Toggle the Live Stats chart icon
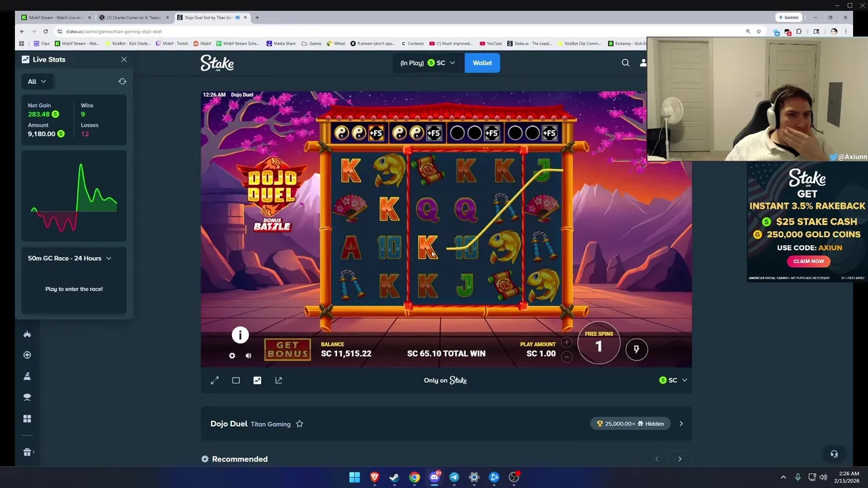 [x=257, y=380]
